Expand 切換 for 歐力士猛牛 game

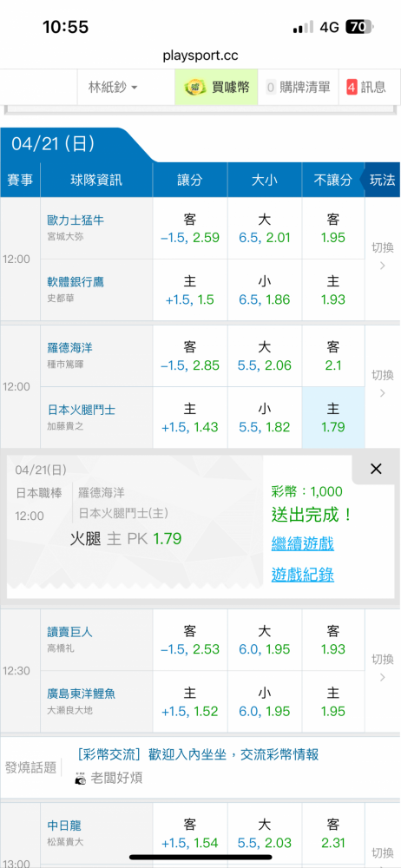pyautogui.click(x=382, y=256)
